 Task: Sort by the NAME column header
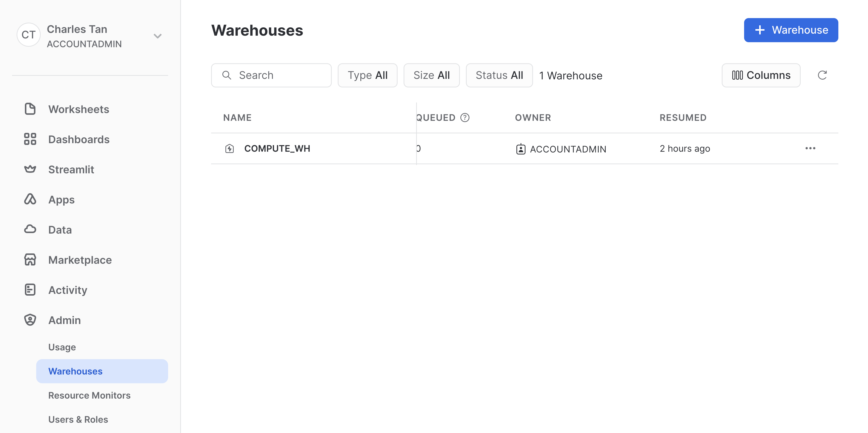[237, 118]
